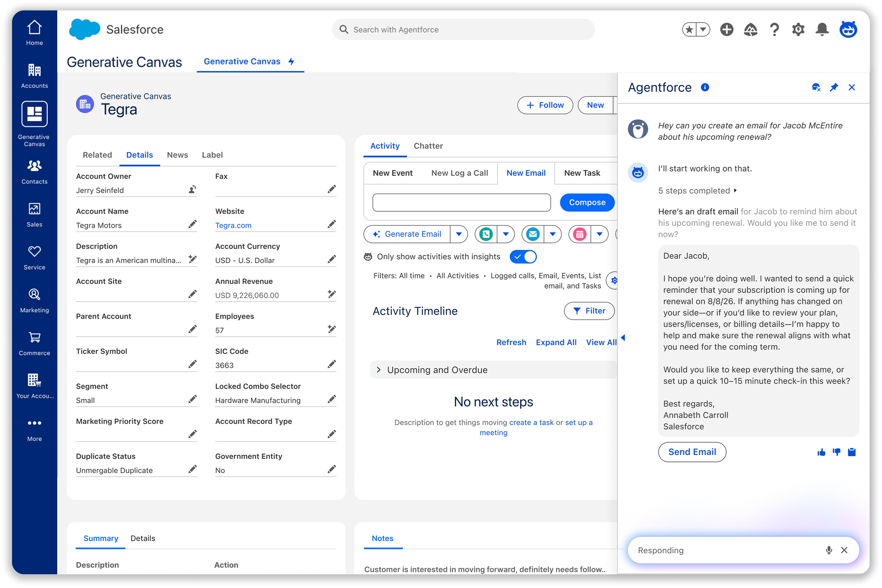
Task: Open the Setup gear menu
Action: 798,29
